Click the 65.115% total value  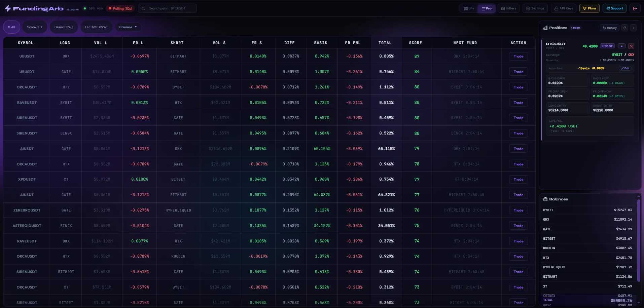[386, 149]
